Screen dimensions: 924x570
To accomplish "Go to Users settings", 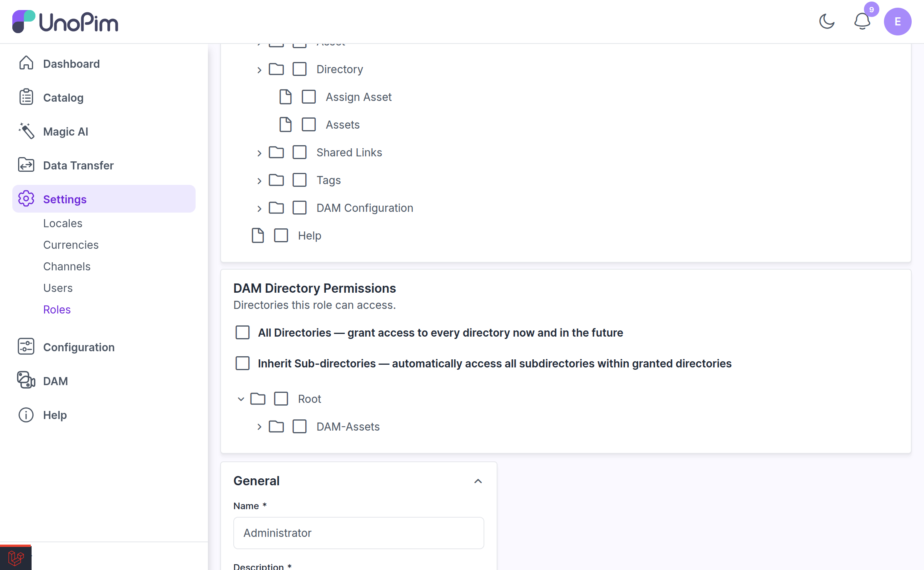I will pyautogui.click(x=58, y=288).
